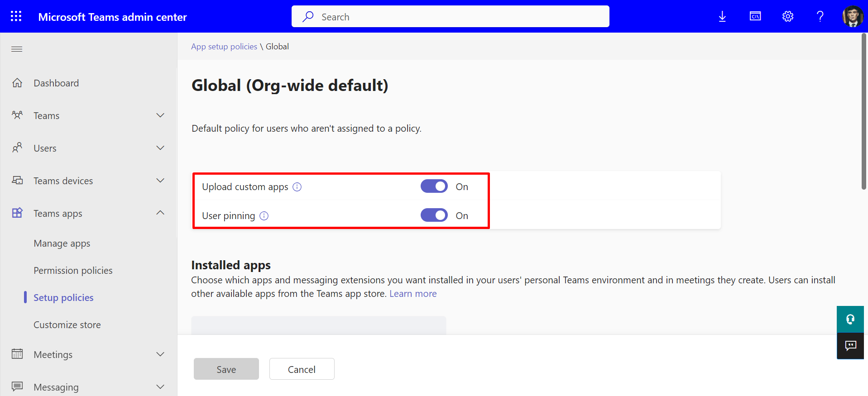
Task: Click Microsoft Teams admin center title
Action: [x=112, y=17]
